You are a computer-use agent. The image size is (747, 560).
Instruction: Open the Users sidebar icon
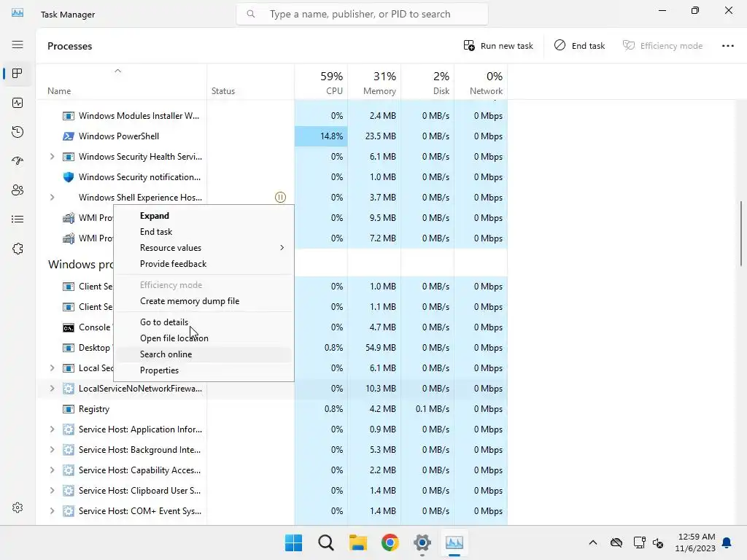click(18, 190)
